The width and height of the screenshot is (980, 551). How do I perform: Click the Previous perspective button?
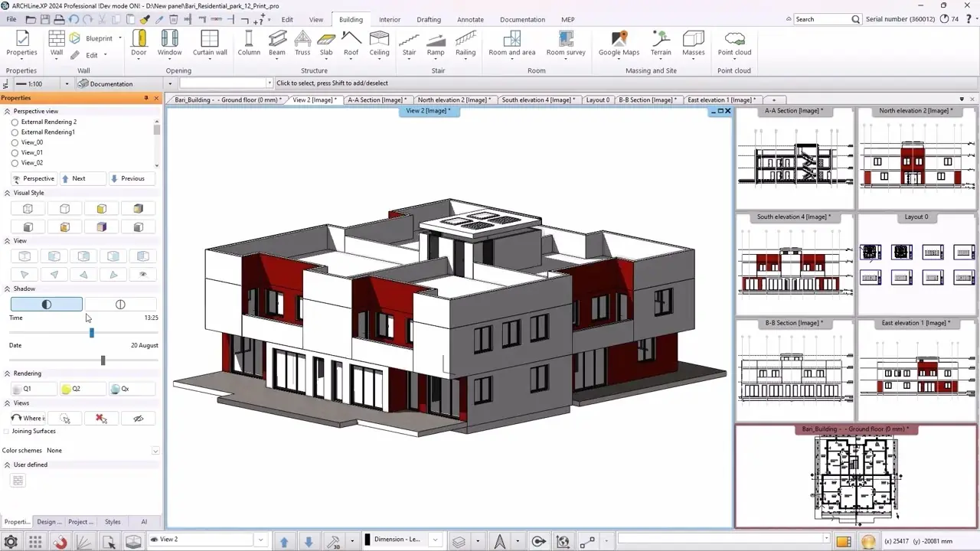130,178
